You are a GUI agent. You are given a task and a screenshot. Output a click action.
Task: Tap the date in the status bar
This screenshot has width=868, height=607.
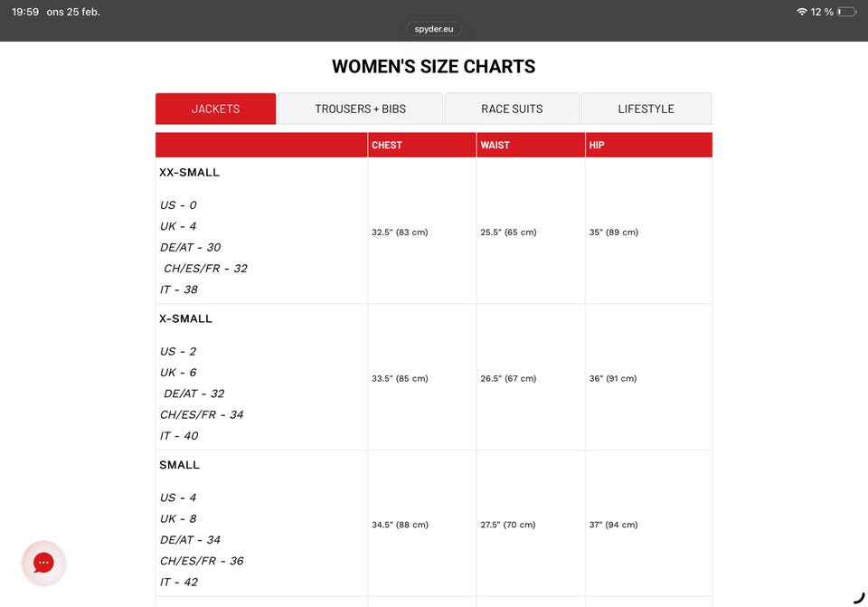(73, 12)
